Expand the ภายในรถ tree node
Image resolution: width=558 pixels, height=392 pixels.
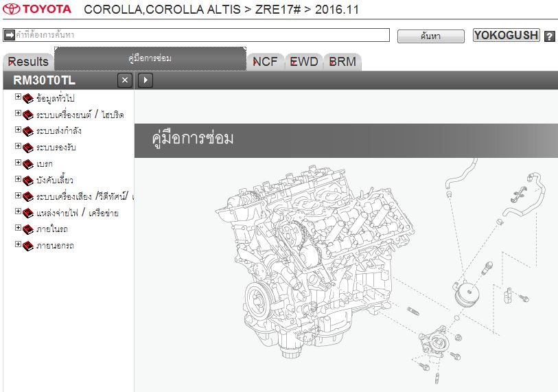click(18, 227)
